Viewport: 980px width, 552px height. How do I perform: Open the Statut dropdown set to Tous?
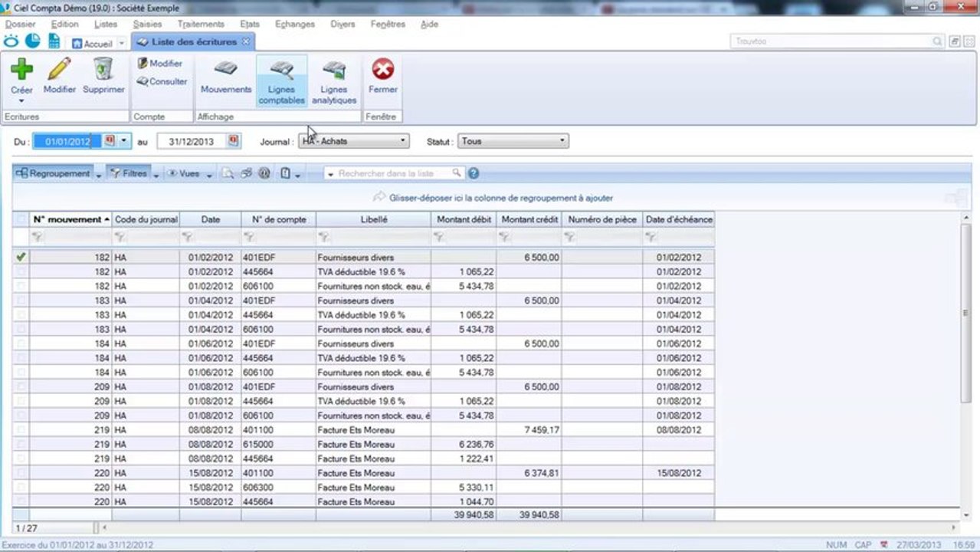(562, 141)
